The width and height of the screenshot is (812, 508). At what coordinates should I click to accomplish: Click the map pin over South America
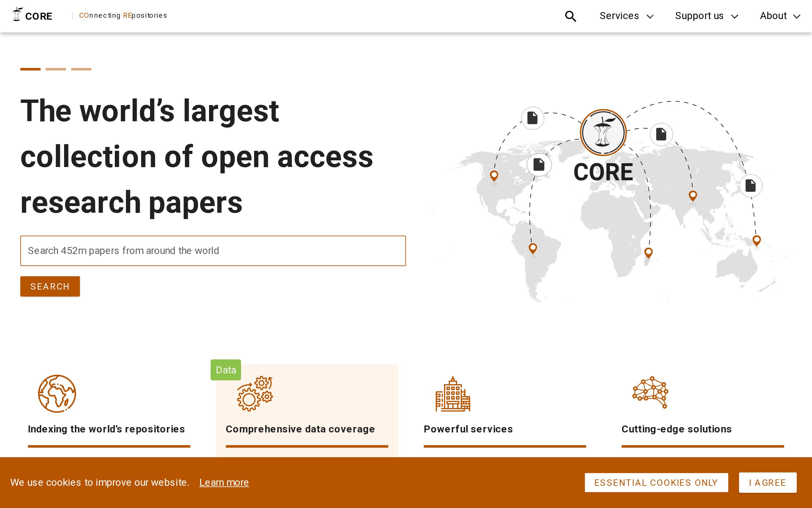pyautogui.click(x=533, y=248)
